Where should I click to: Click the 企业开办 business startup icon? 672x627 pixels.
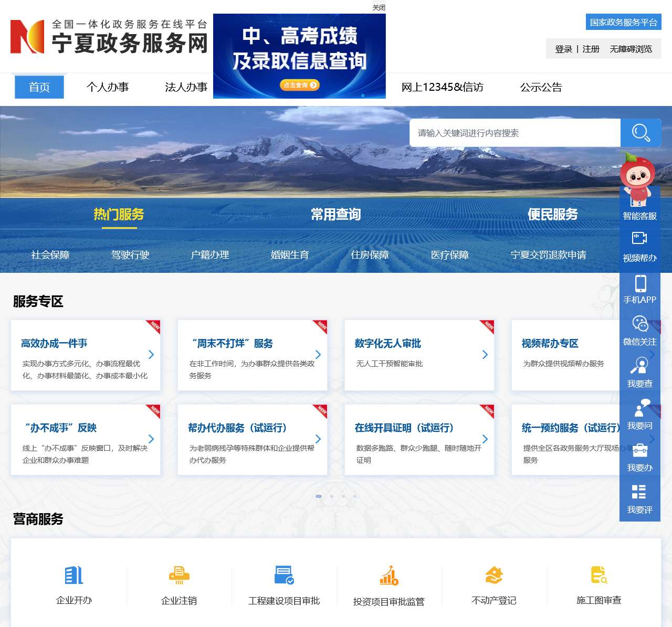[x=73, y=576]
